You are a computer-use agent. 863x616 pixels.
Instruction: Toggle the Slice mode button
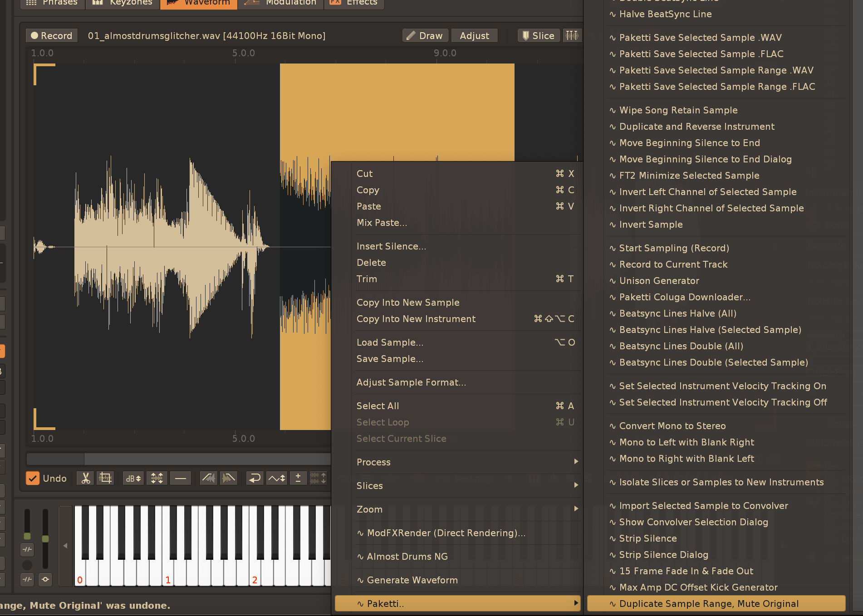point(538,35)
